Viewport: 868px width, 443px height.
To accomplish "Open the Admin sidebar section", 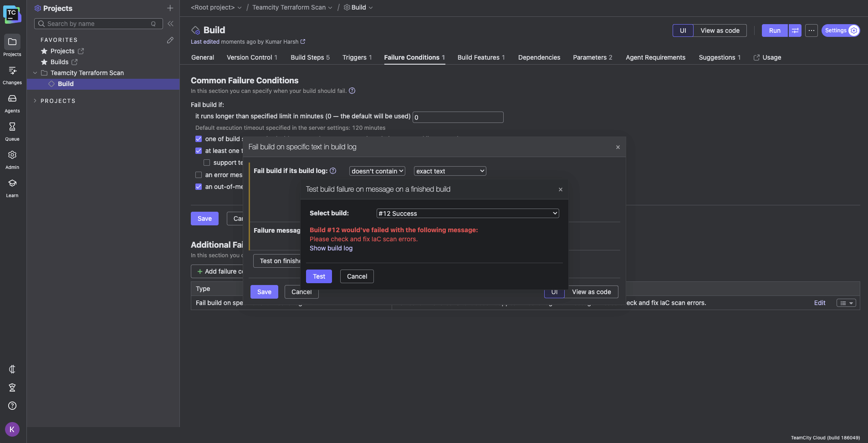I will click(12, 160).
